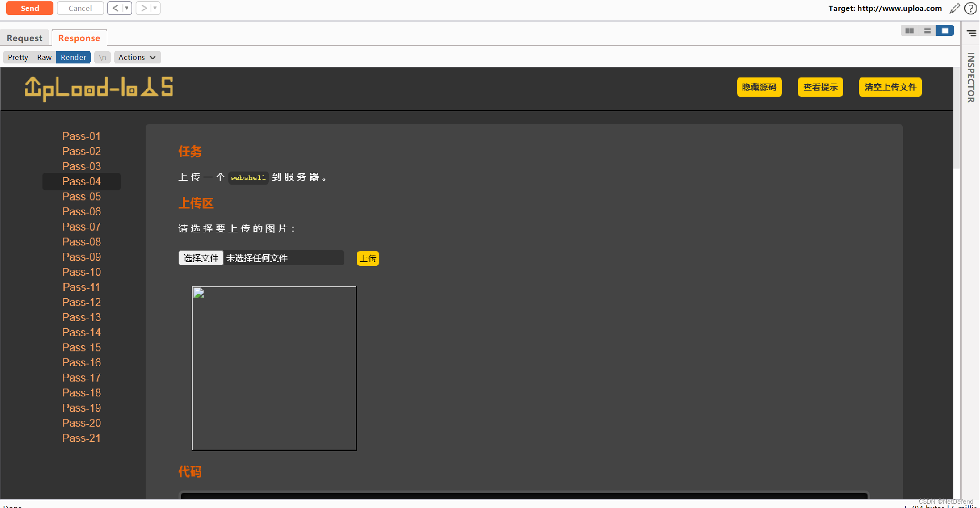Open the Pass-09 link
The height and width of the screenshot is (508, 980).
[81, 257]
